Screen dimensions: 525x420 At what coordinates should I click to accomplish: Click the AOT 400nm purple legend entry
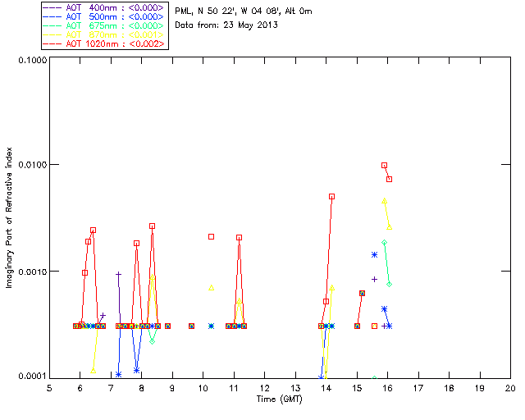coord(104,7)
